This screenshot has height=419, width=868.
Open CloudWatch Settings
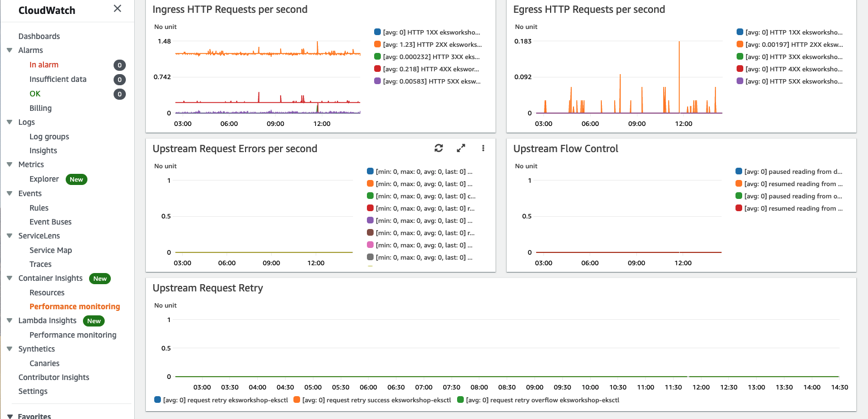pos(33,391)
